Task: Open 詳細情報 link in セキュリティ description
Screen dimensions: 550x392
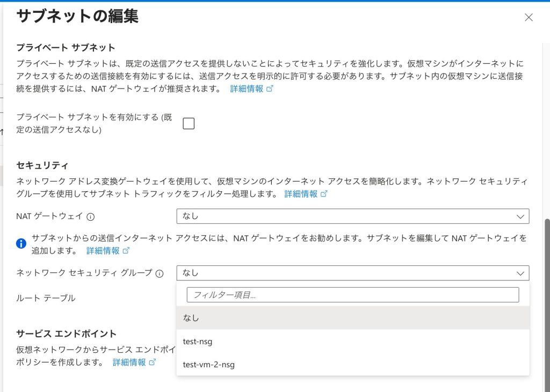Action: click(x=301, y=194)
